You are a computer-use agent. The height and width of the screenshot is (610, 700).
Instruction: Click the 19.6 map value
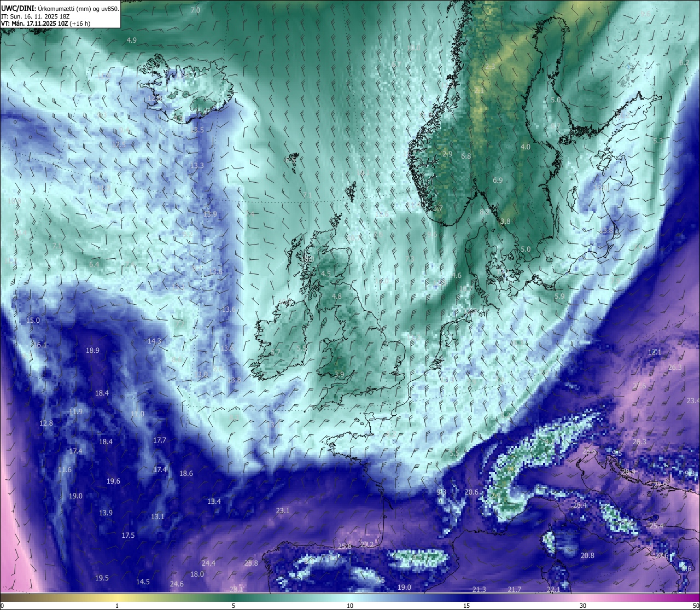click(x=114, y=481)
